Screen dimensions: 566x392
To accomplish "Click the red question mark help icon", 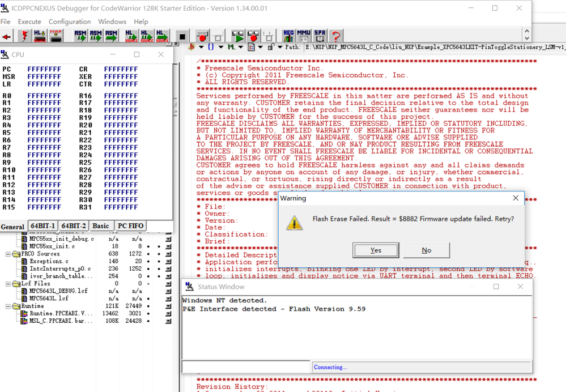I will 336,36.
